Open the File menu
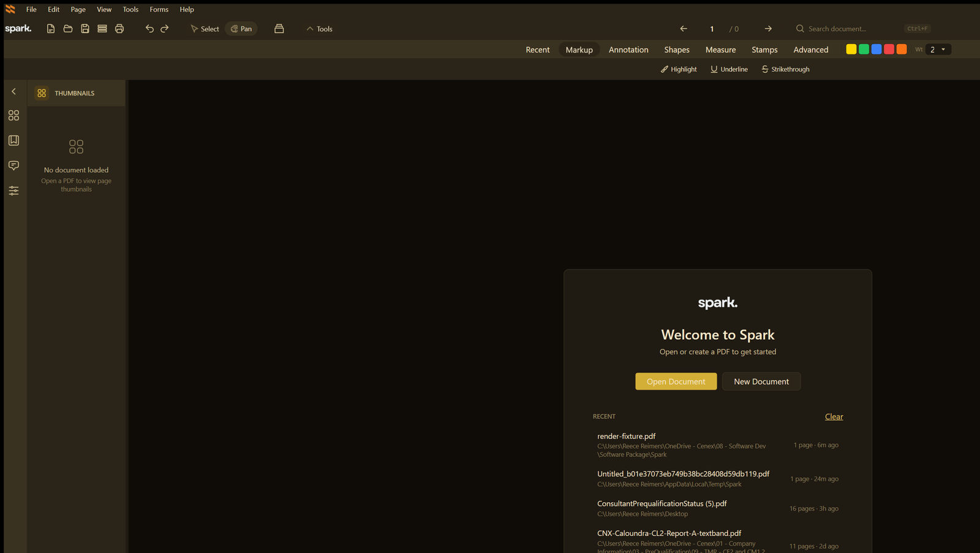 (31, 9)
